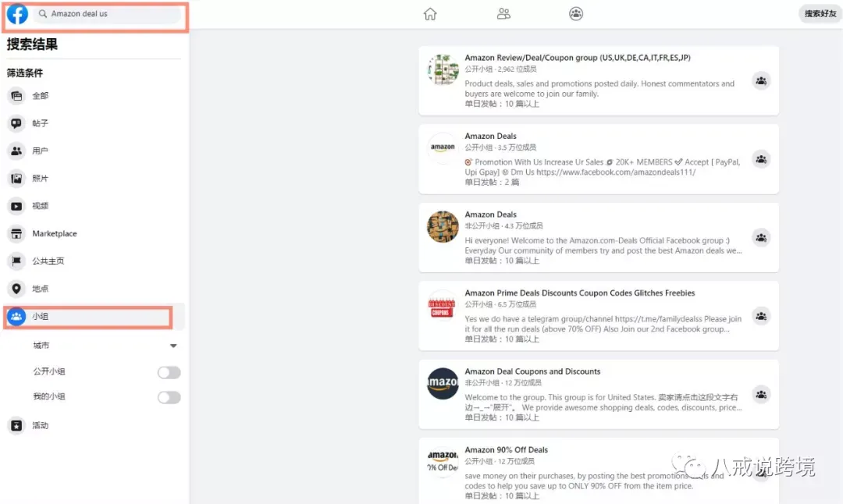Select the 地点 places pin icon
The image size is (843, 504).
pyautogui.click(x=16, y=289)
